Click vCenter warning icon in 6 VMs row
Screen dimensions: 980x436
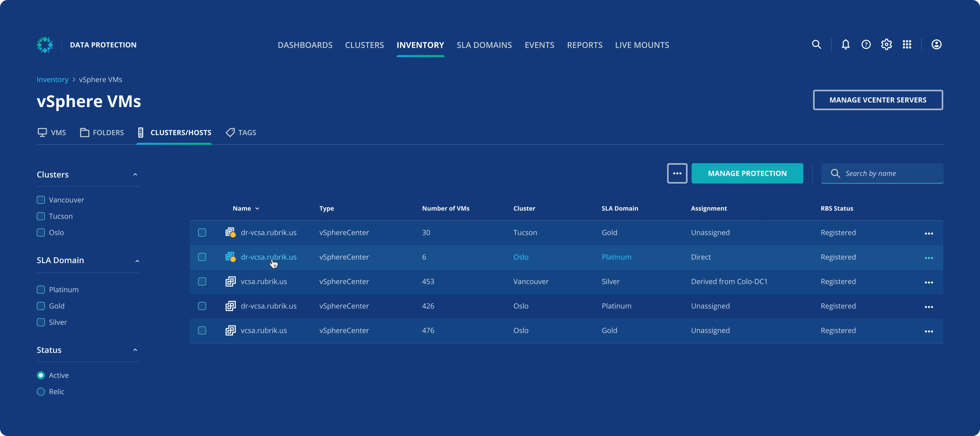(x=230, y=257)
